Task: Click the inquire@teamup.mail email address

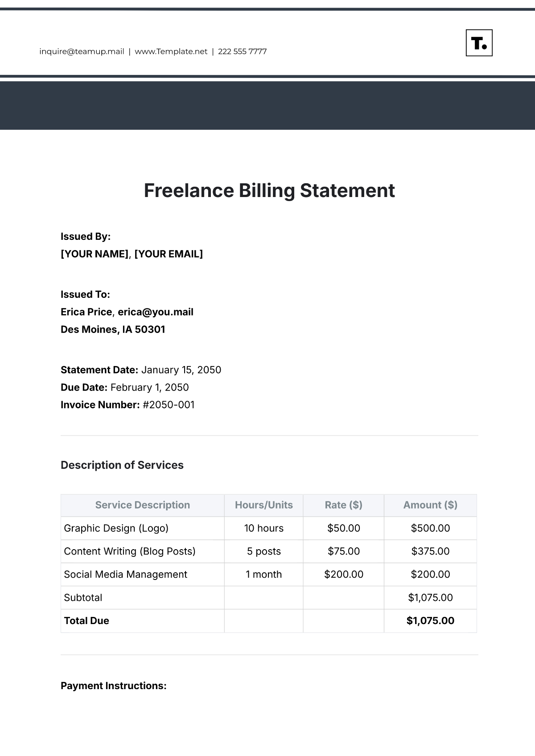Action: coord(82,51)
